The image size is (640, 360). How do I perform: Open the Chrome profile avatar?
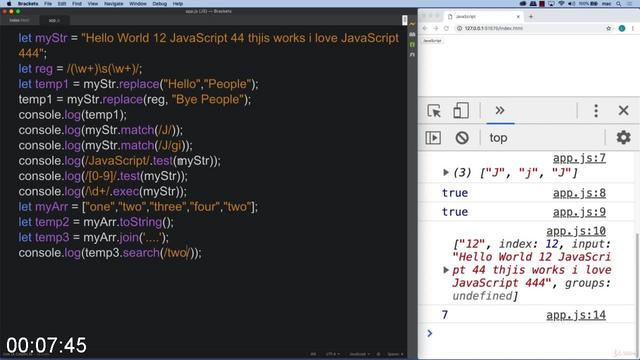coord(622,28)
